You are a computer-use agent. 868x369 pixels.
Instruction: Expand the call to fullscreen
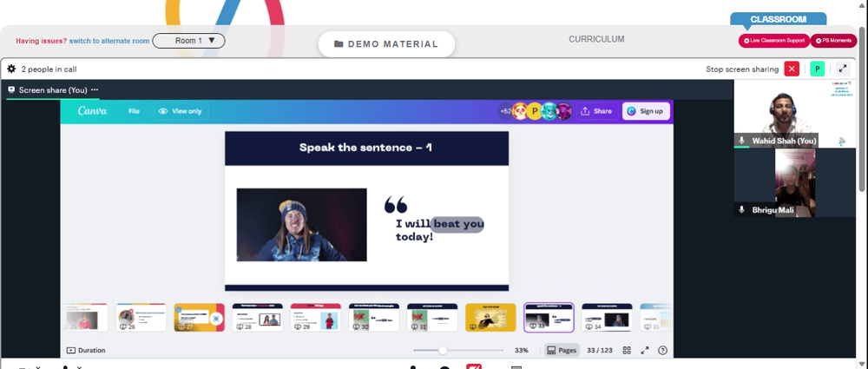843,69
